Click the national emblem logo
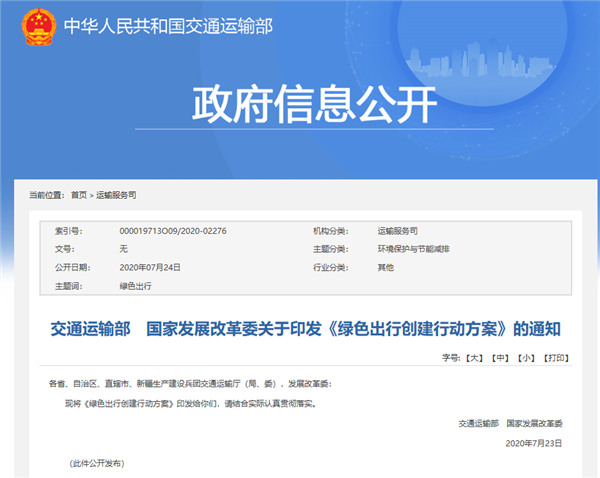This screenshot has width=600, height=478. point(39,27)
